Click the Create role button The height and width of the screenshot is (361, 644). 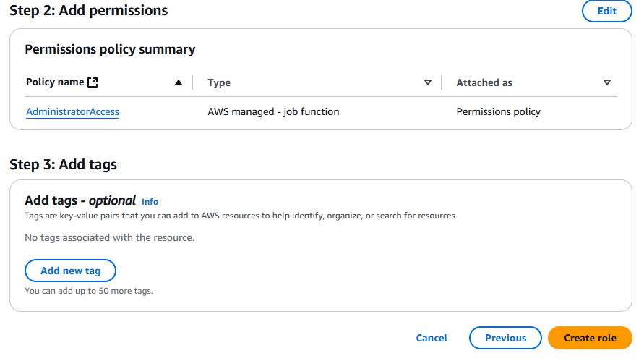click(590, 338)
